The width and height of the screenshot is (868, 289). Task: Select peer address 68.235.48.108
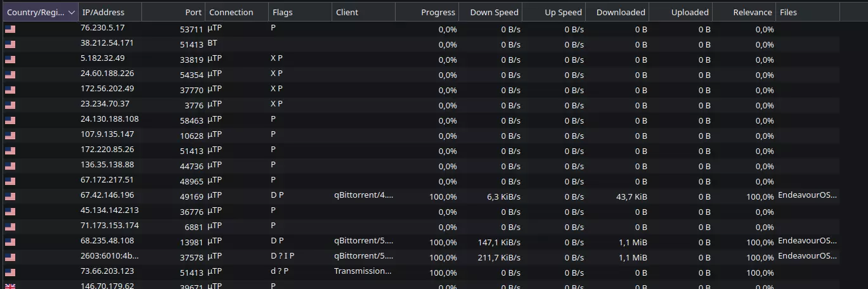tap(107, 241)
